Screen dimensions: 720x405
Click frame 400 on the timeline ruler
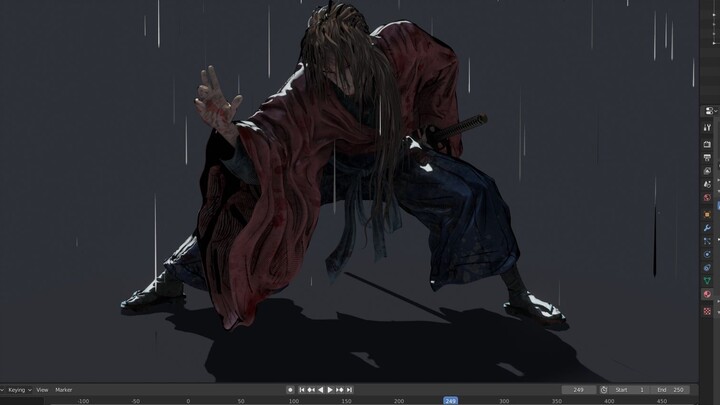(609, 401)
